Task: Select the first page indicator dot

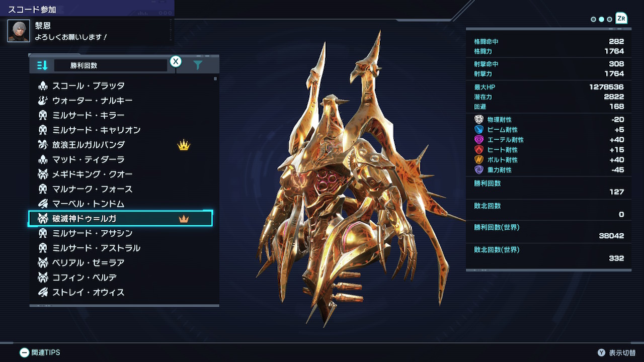Action: pyautogui.click(x=593, y=19)
